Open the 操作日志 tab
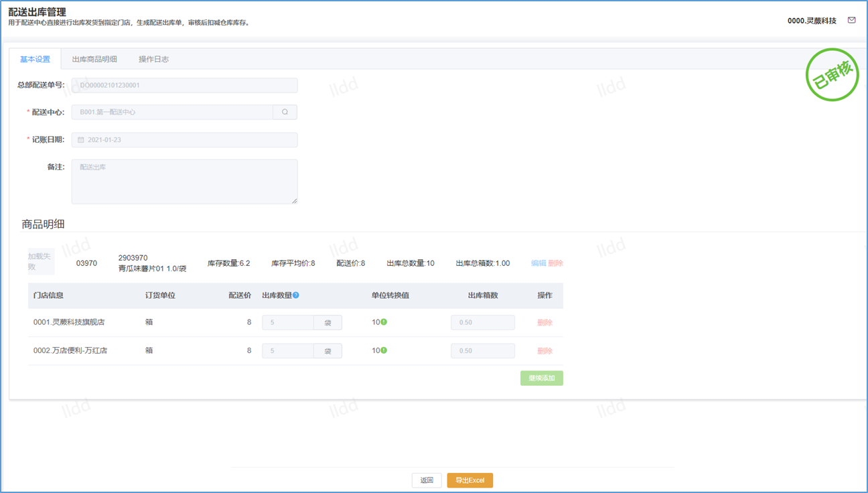Viewport: 868px width, 493px height. pyautogui.click(x=153, y=59)
